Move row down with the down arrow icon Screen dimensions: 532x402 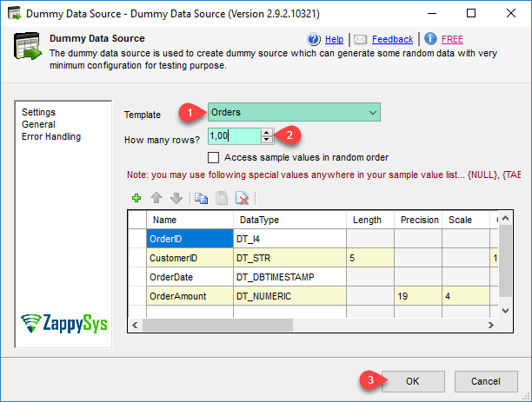point(176,198)
